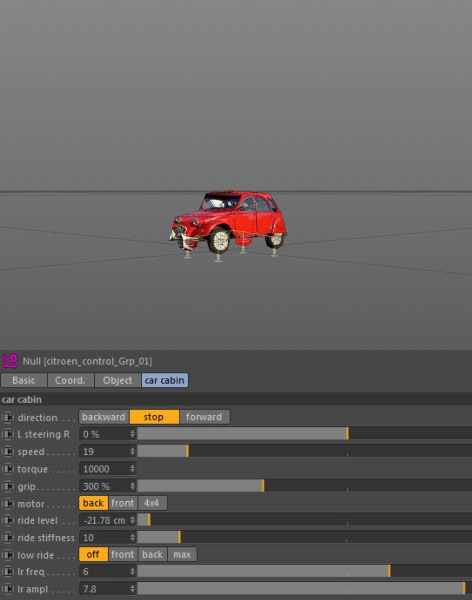472x600 pixels.
Task: Select the red Citroen car in viewport
Action: coord(229,221)
